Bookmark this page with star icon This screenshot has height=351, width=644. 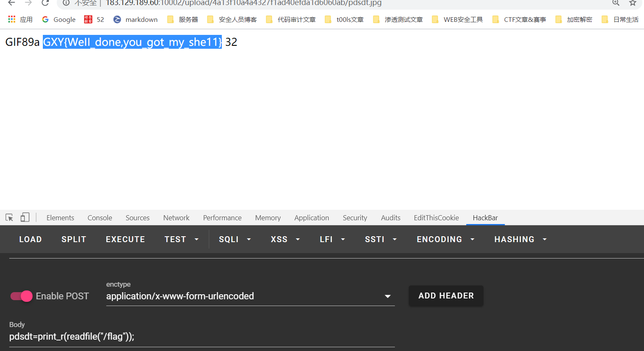pyautogui.click(x=633, y=3)
